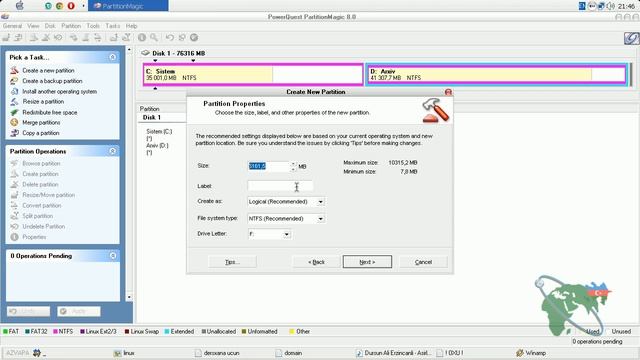
Task: Select Disk 1 row in partition list
Action: (152, 118)
